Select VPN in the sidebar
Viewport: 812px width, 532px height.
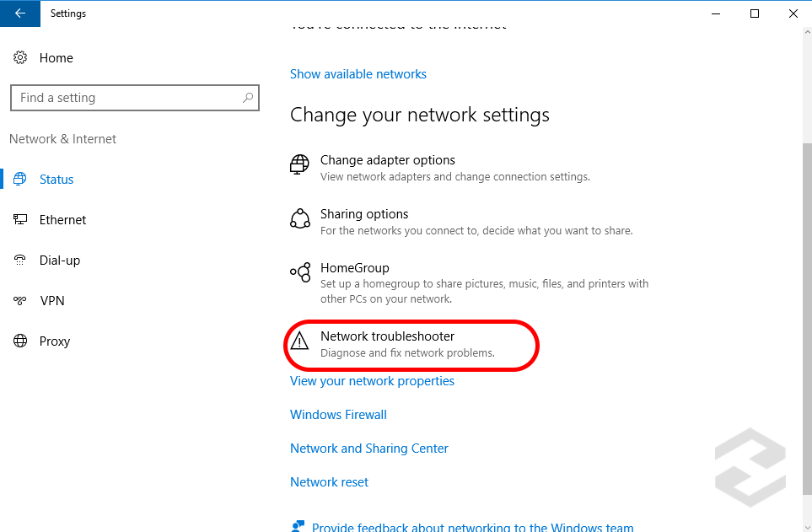coord(52,301)
